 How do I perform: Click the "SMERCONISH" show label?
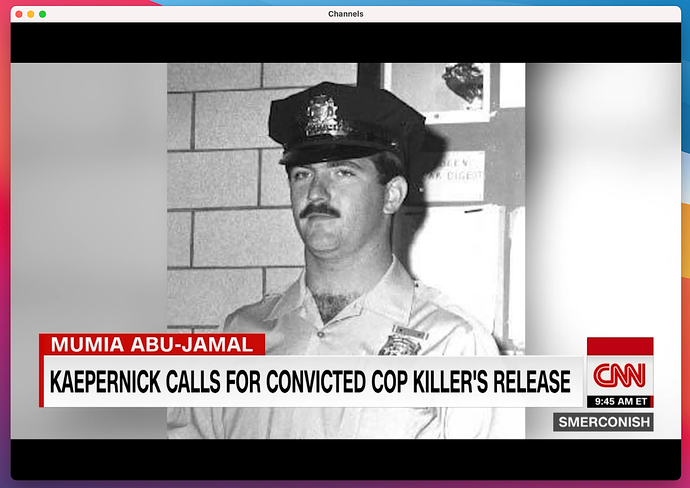pos(603,422)
